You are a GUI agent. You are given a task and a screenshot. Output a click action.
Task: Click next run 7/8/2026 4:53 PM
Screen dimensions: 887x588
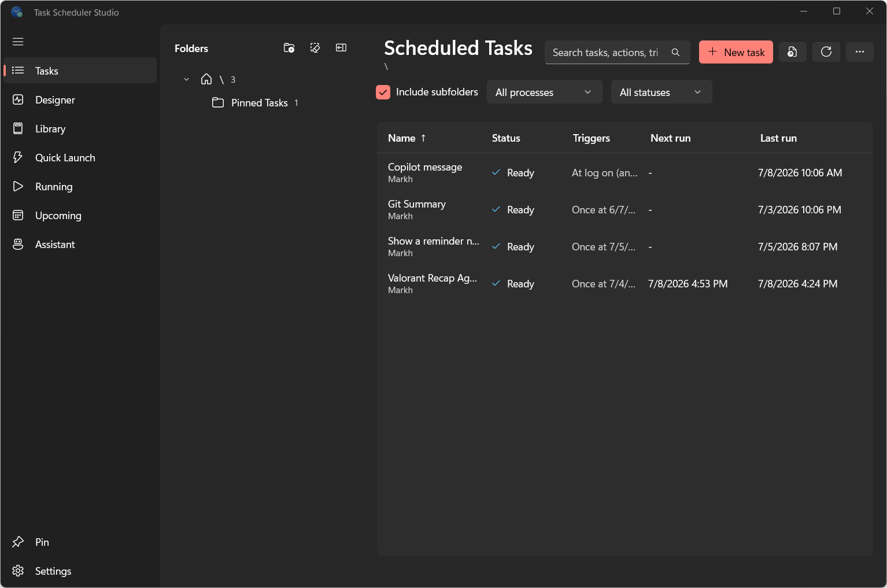[688, 283]
